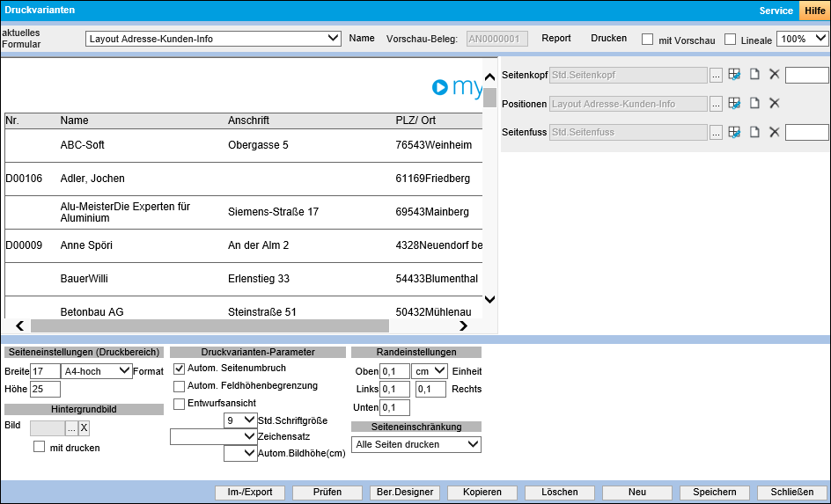Uncheck Autom. Seitenumbruch option
Viewport: 831px width, 504px height.
coord(179,369)
